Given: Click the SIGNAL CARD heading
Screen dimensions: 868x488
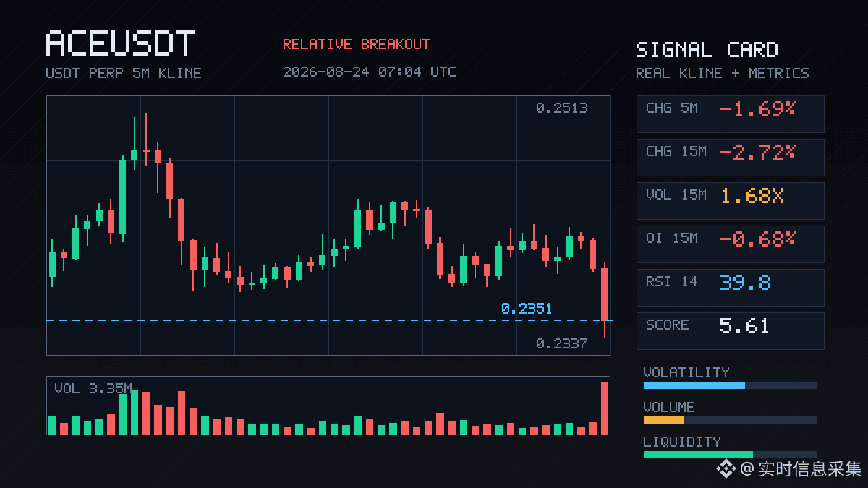Looking at the screenshot, I should pos(707,50).
